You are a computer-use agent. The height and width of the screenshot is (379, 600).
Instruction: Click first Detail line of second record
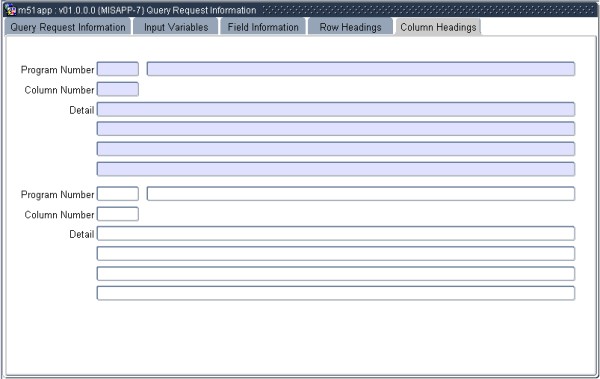pyautogui.click(x=336, y=234)
